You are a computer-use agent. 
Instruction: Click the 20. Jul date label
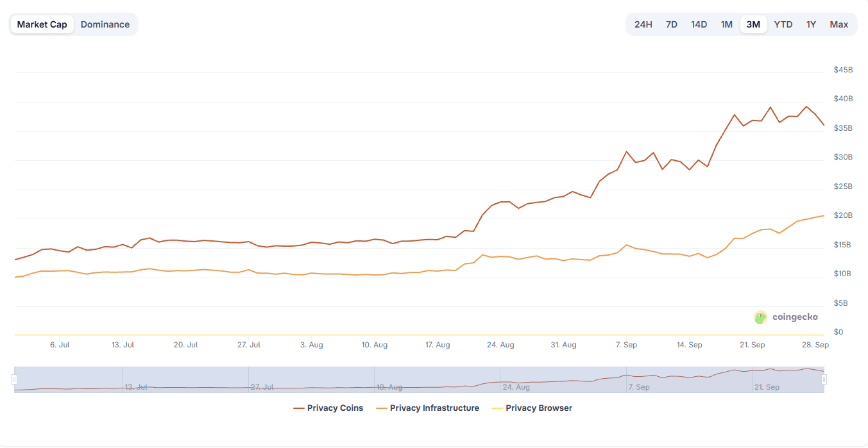point(185,345)
